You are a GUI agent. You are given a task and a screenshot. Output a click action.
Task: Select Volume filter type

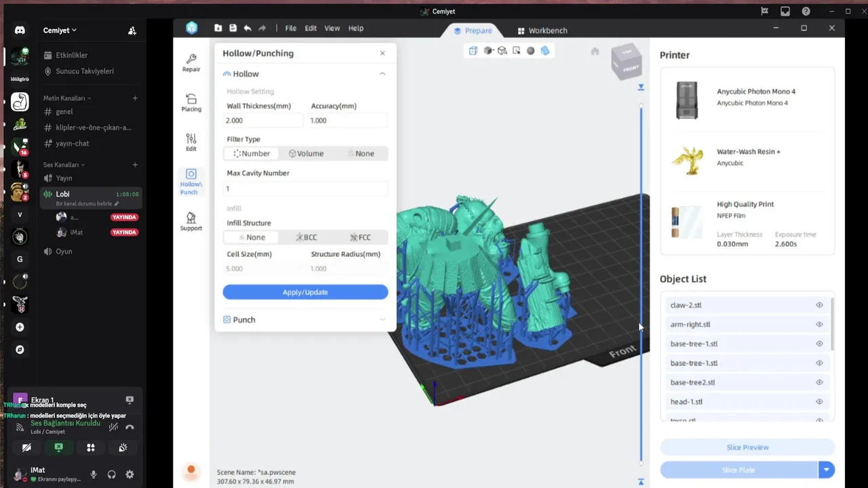pyautogui.click(x=306, y=153)
